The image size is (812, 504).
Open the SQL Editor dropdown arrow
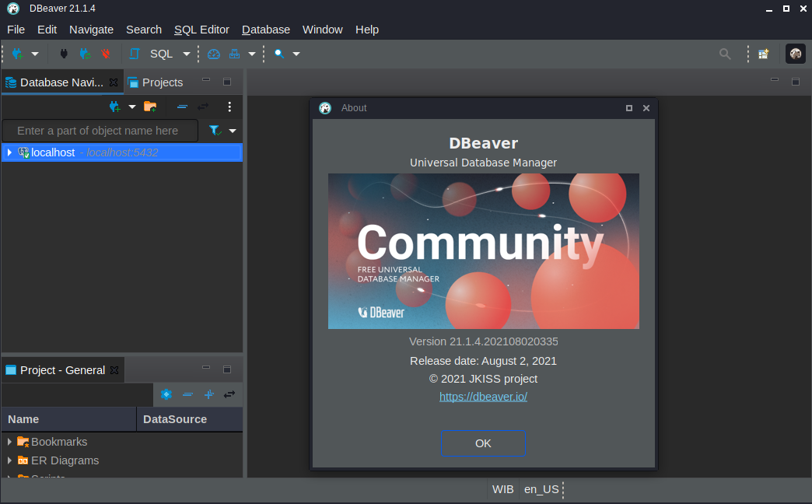[185, 54]
